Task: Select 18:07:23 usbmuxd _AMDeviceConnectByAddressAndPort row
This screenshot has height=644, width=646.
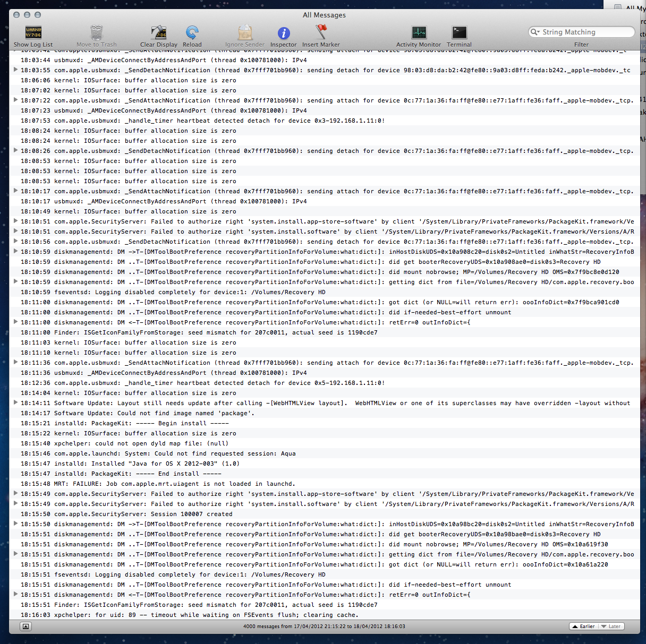Action: 325,110
